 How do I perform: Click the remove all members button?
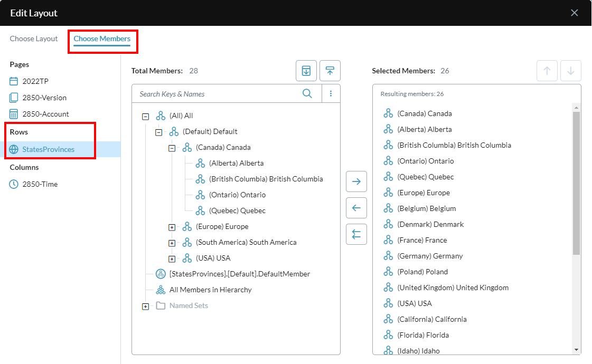coord(356,234)
